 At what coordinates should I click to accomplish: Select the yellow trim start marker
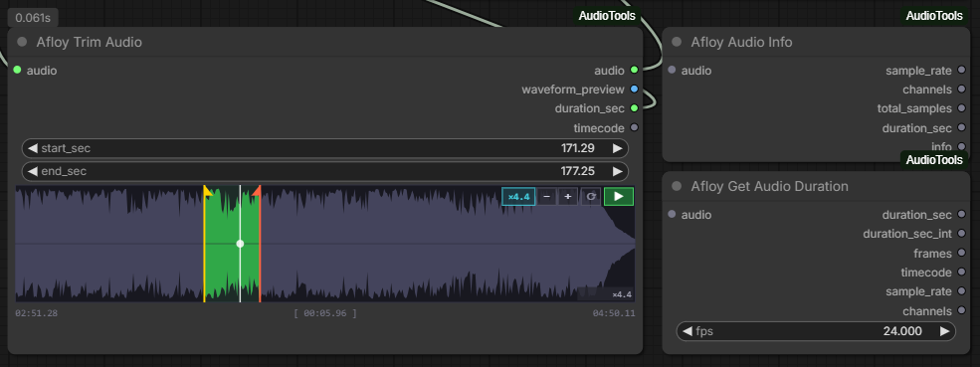point(208,191)
